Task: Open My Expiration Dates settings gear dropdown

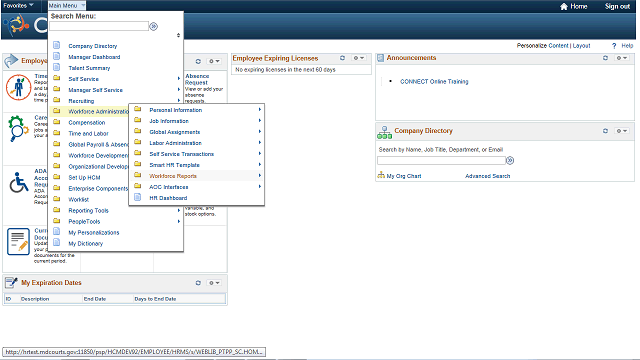Action: [x=214, y=283]
